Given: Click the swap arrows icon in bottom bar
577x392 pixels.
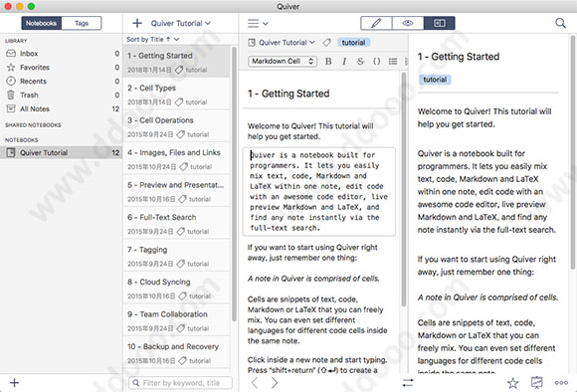Looking at the screenshot, I should point(408,383).
